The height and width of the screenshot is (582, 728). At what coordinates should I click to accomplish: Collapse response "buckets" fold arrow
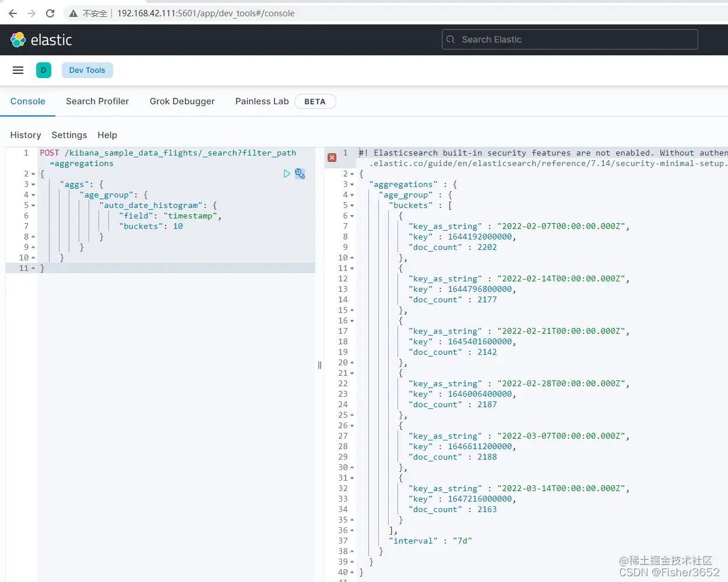(x=352, y=206)
